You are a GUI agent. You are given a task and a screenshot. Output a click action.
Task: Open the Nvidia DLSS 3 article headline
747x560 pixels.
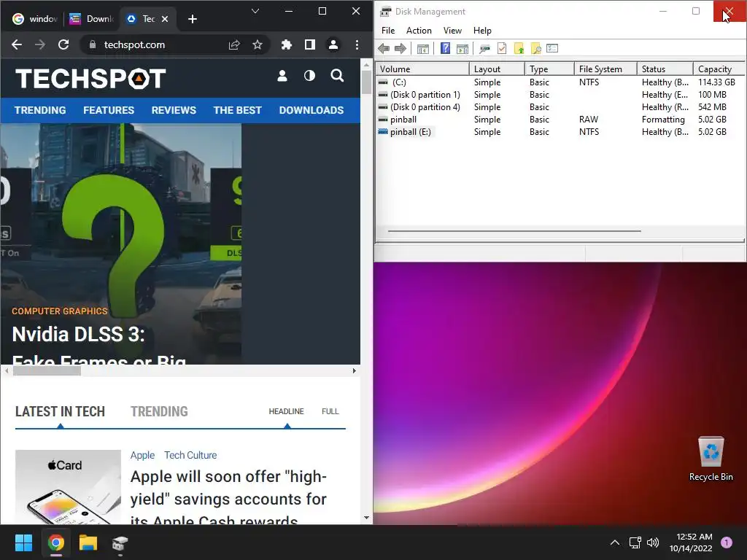(99, 345)
